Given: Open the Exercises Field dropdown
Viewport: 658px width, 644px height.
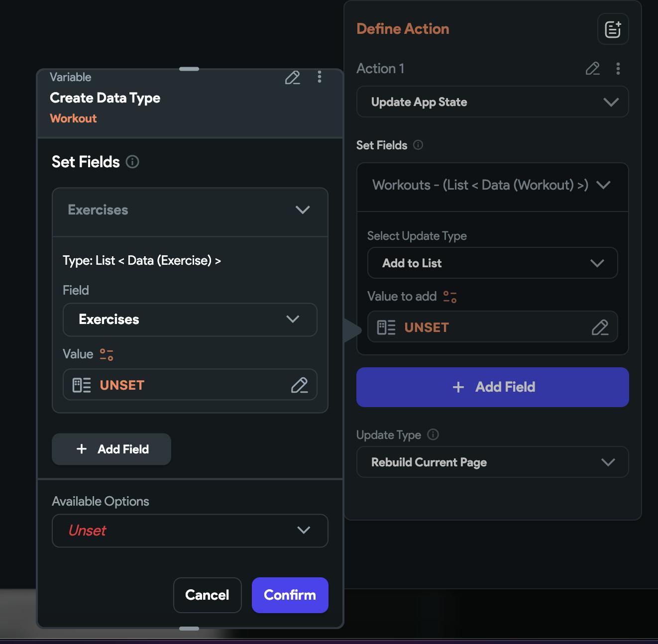Looking at the screenshot, I should (x=190, y=320).
